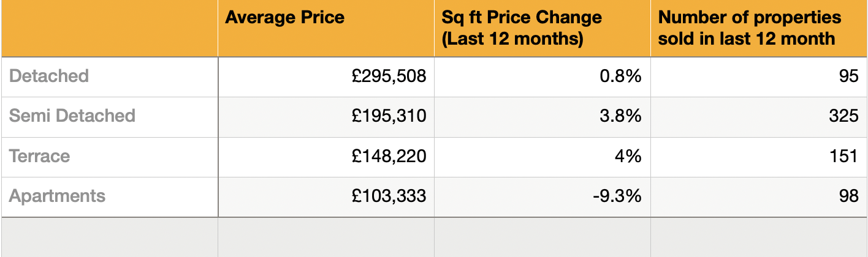Click the blank orange top-left header cell
This screenshot has height=257, width=868.
[109, 28]
